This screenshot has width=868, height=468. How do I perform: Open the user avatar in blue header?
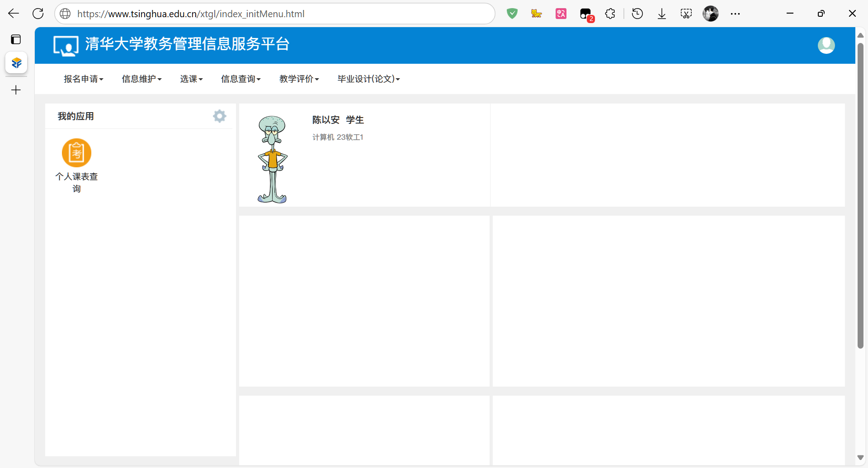(x=826, y=45)
